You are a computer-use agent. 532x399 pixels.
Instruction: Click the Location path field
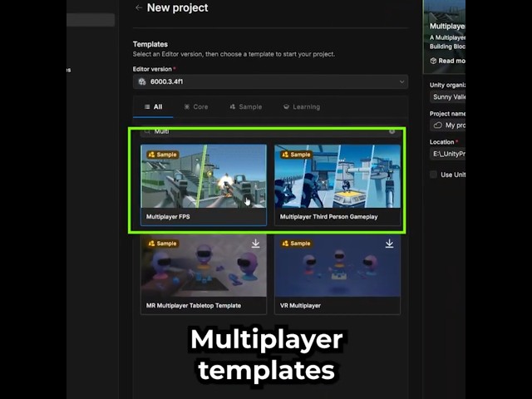click(x=447, y=154)
